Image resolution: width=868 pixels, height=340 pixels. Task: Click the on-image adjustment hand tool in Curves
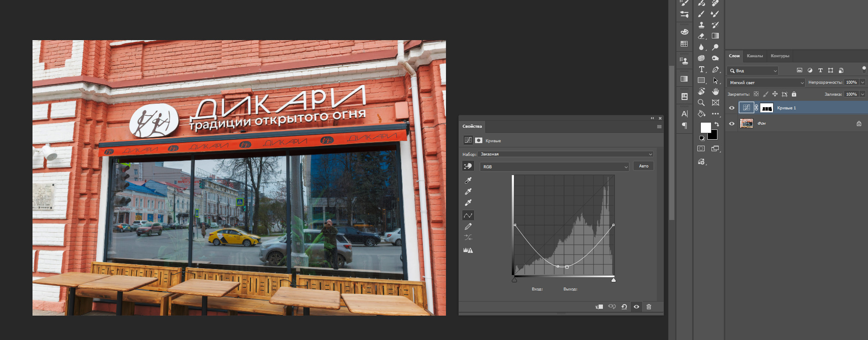(x=468, y=166)
